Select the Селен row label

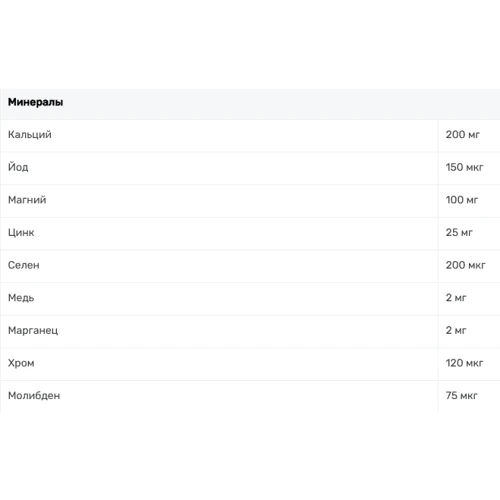(x=24, y=265)
